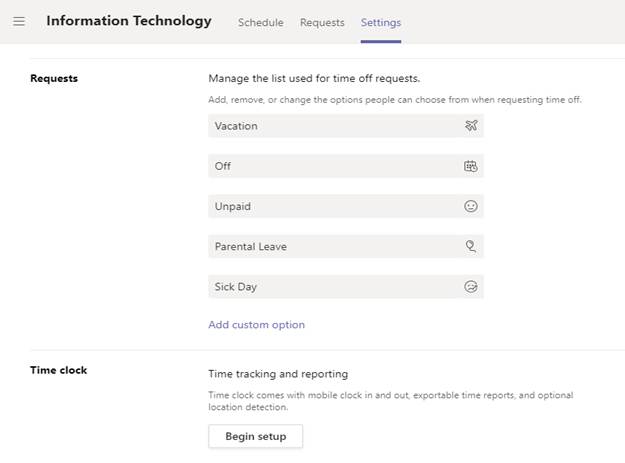
Task: Click the balloon icon beside Parental Leave
Action: [x=471, y=246]
